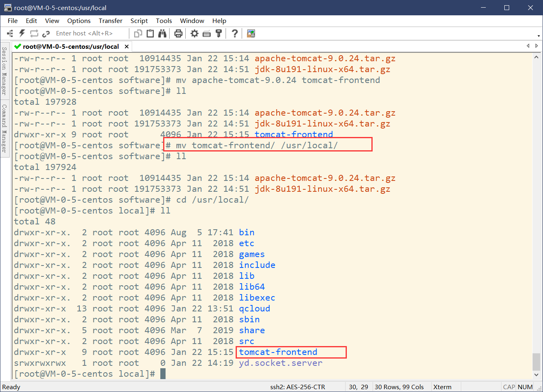
Task: Click the 'CAP' status bar indicator
Action: click(509, 387)
